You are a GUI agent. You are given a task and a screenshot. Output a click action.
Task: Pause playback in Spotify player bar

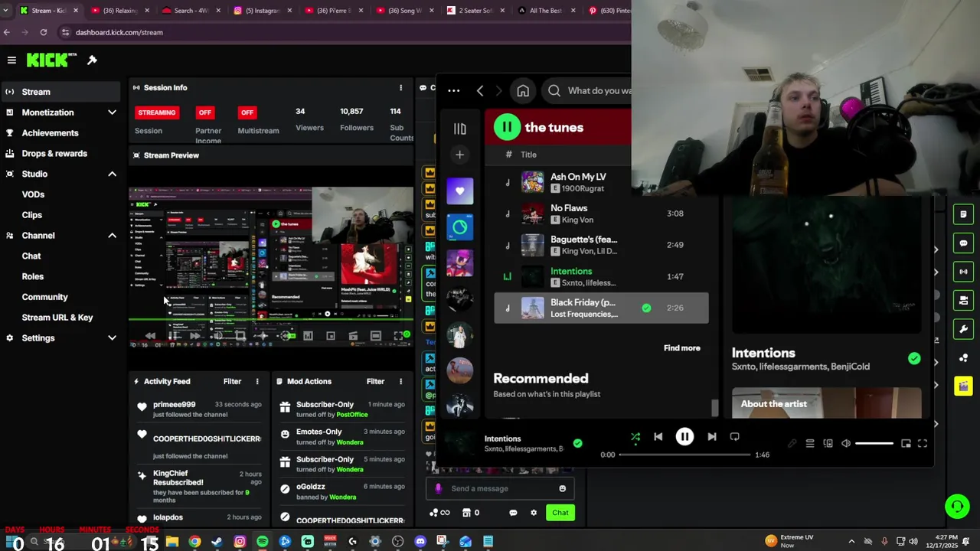tap(684, 436)
